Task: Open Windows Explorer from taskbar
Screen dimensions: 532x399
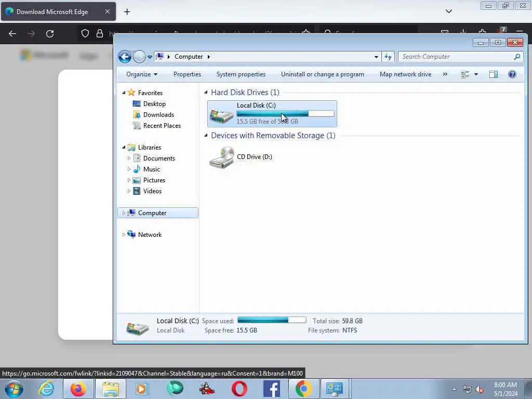Action: (x=111, y=389)
